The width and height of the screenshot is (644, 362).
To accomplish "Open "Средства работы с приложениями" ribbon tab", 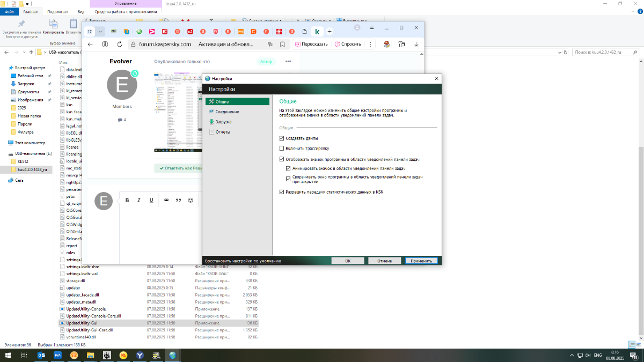I will pos(125,11).
